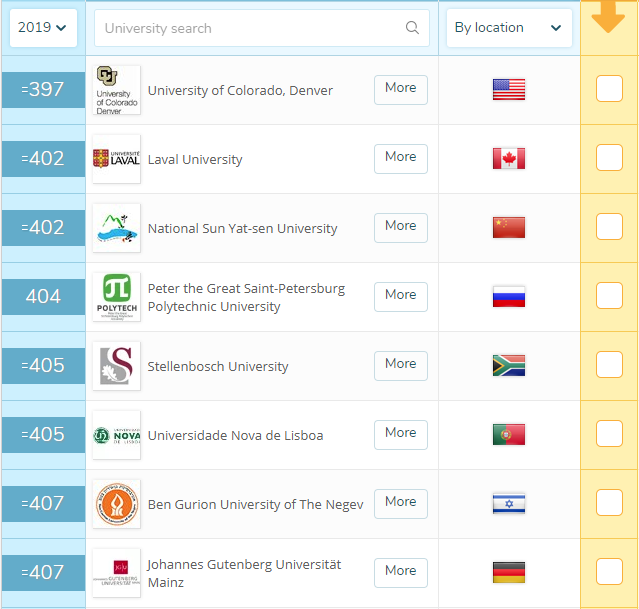Click More button for Laval University
This screenshot has height=609, width=639.
coord(400,158)
